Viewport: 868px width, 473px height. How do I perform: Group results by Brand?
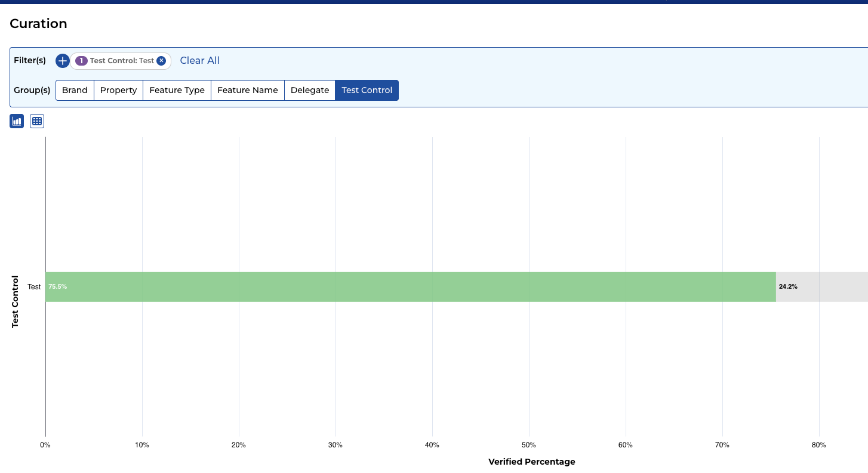coord(75,90)
